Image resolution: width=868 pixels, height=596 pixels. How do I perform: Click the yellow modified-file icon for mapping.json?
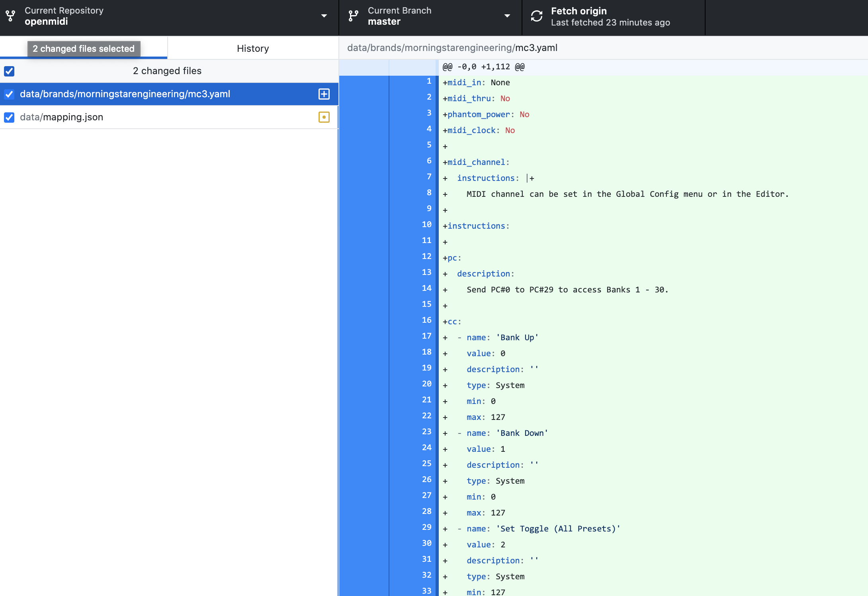(x=324, y=117)
